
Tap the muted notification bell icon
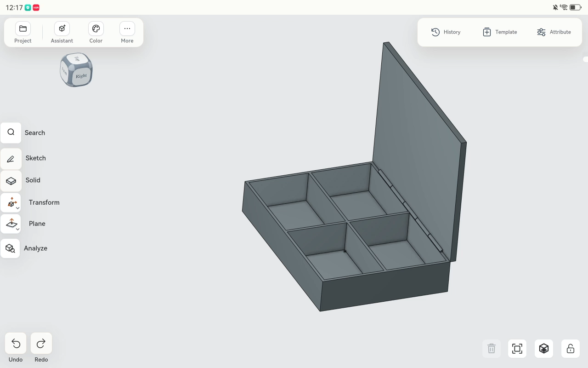[555, 7]
